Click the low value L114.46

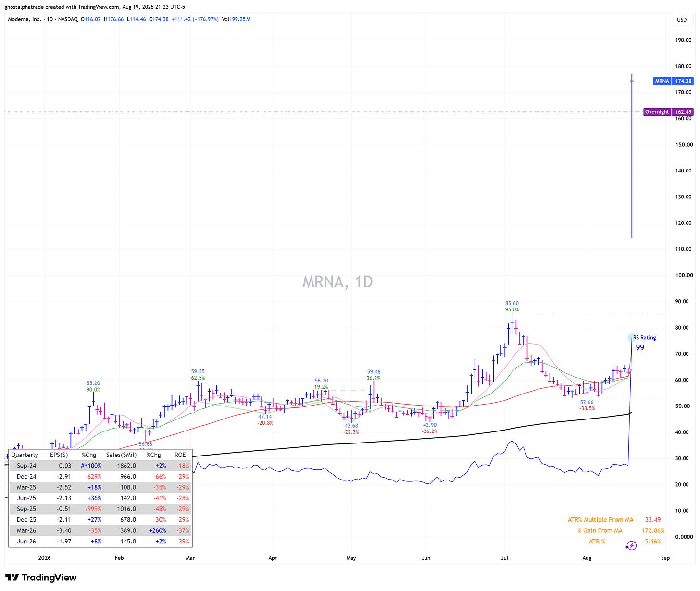pyautogui.click(x=137, y=19)
